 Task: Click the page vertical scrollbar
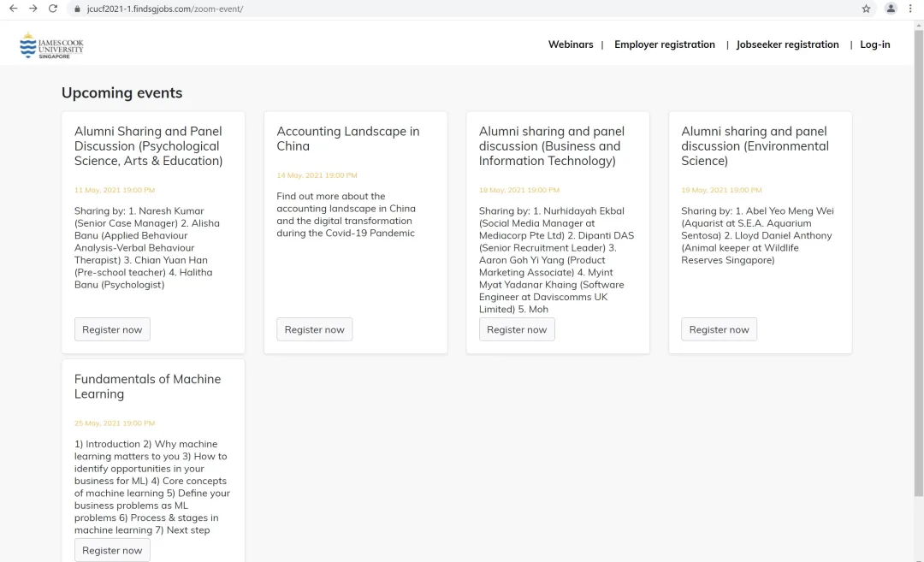[x=919, y=257]
